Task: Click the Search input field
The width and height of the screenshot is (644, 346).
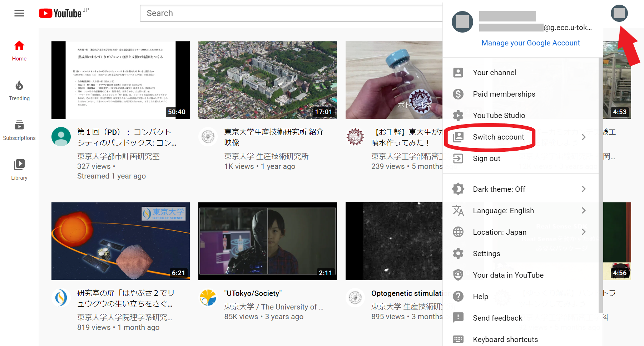Action: tap(291, 13)
